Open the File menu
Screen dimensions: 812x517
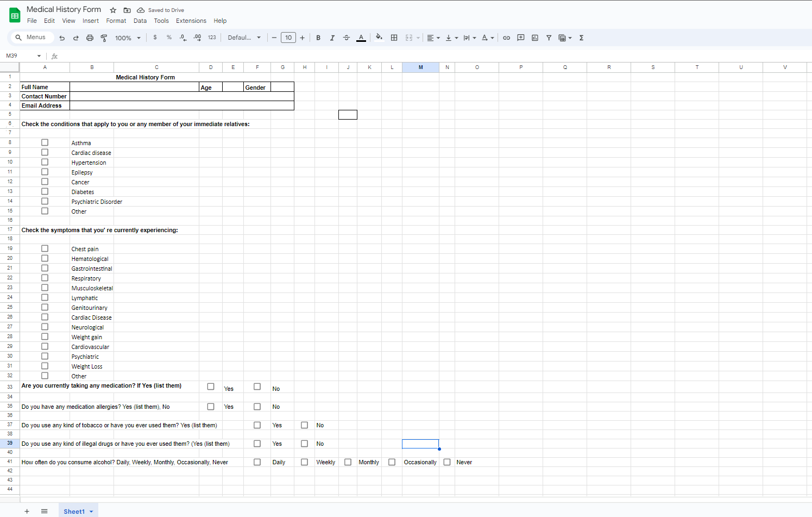pos(32,21)
